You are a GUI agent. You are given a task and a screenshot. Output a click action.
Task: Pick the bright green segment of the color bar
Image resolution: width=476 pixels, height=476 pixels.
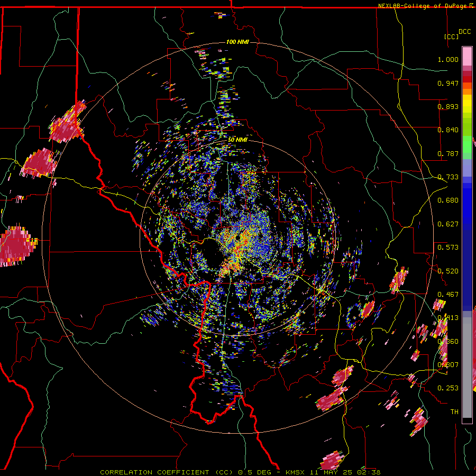coord(467,144)
